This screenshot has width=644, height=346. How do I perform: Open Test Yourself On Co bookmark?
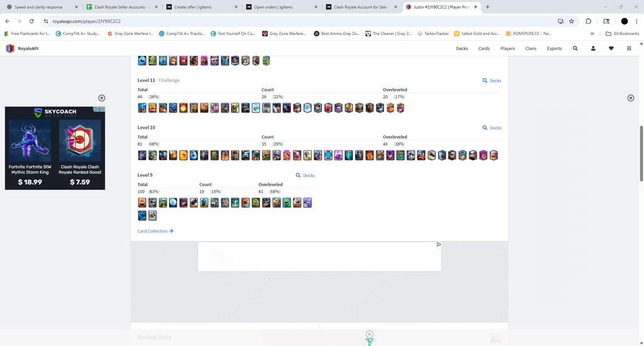pos(233,34)
